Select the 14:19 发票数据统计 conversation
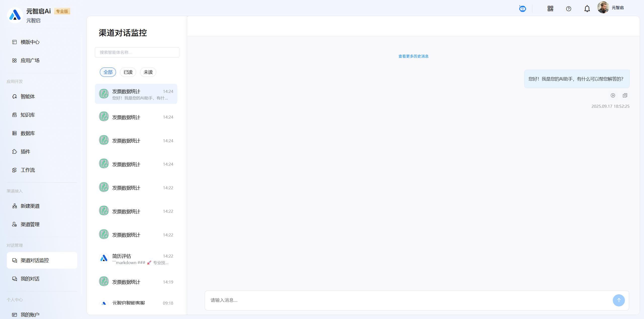Image resolution: width=644 pixels, height=319 pixels. (x=136, y=282)
